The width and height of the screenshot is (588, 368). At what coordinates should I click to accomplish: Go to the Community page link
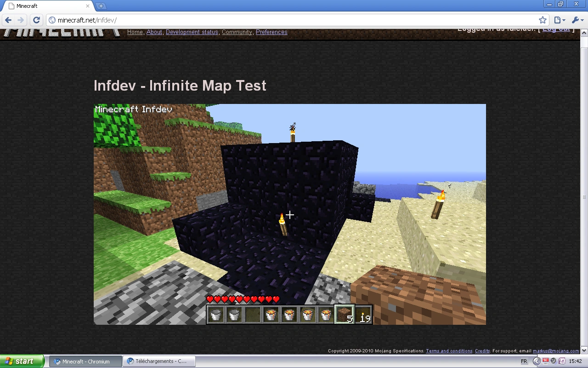(237, 32)
